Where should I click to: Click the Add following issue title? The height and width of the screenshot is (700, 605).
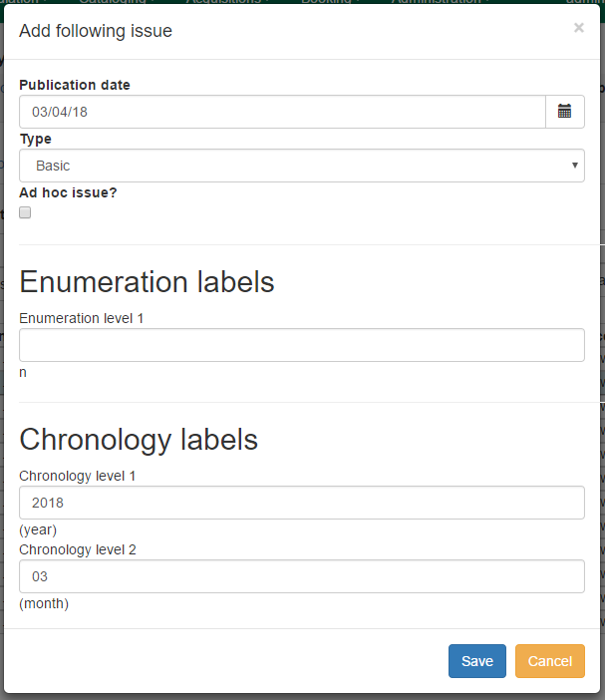(96, 31)
